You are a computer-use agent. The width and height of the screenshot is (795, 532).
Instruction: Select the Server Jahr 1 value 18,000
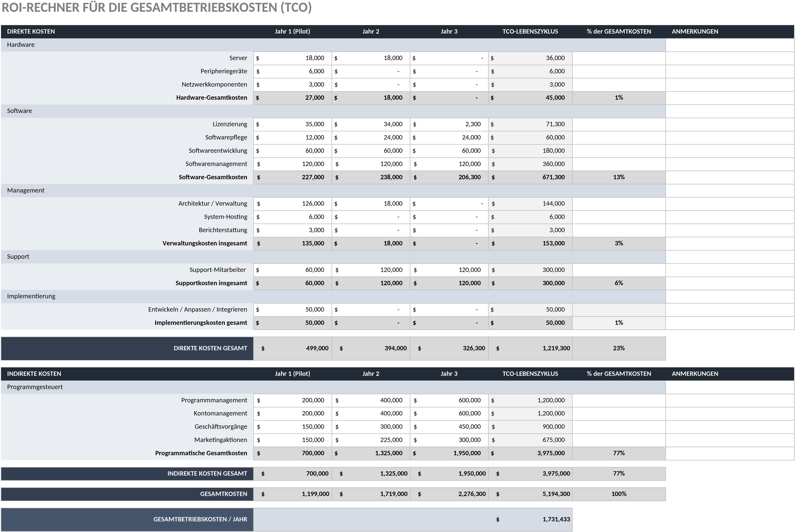pos(293,58)
